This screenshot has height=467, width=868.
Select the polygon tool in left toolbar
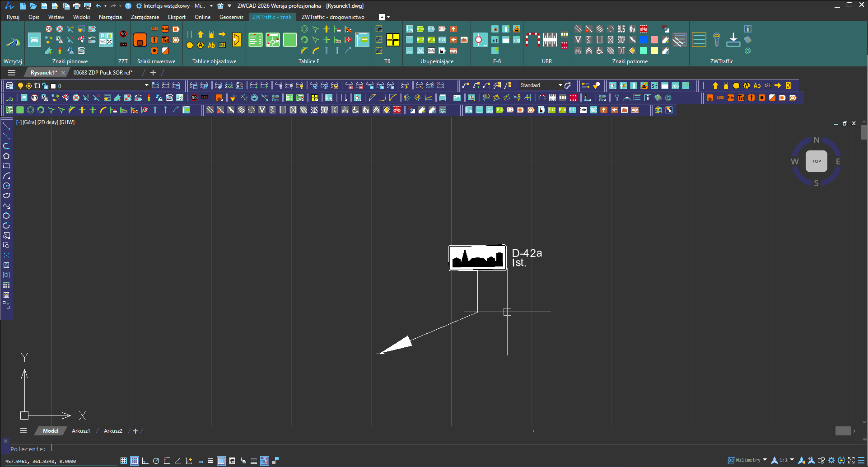6,156
